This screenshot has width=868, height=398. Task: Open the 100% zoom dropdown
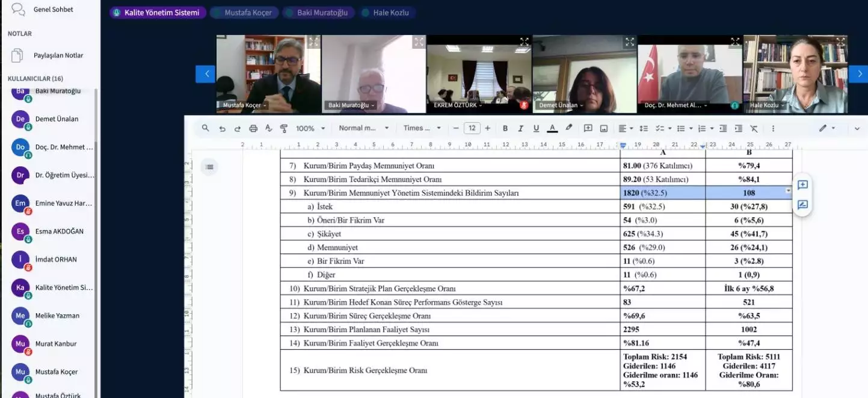coord(310,128)
